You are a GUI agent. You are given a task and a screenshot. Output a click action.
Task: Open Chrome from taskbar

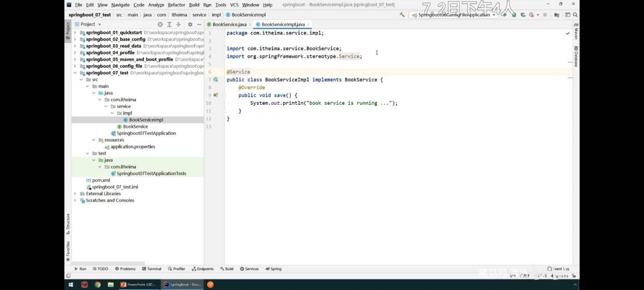98,284
